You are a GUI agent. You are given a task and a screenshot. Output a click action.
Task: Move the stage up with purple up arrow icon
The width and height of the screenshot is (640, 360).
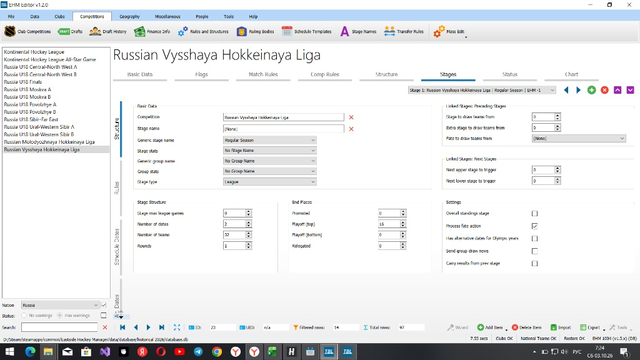[x=618, y=90]
